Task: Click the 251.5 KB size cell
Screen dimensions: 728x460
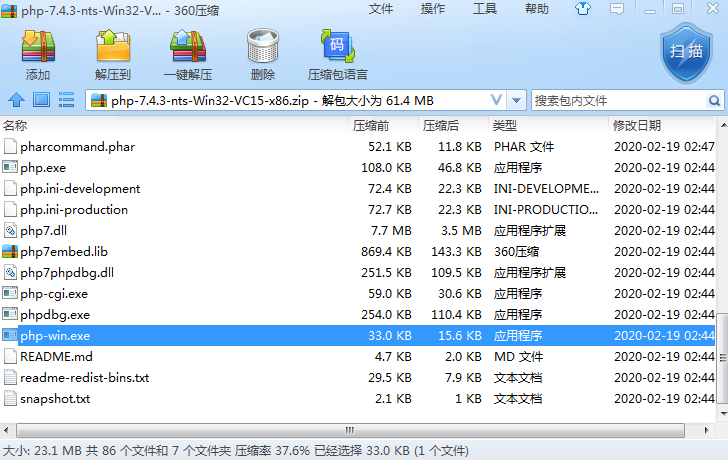Action: tap(386, 272)
